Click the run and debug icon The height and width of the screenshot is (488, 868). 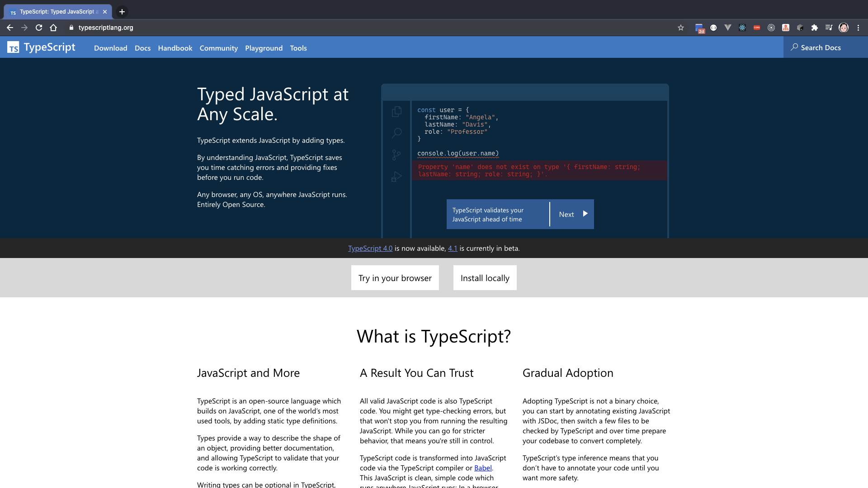point(396,177)
